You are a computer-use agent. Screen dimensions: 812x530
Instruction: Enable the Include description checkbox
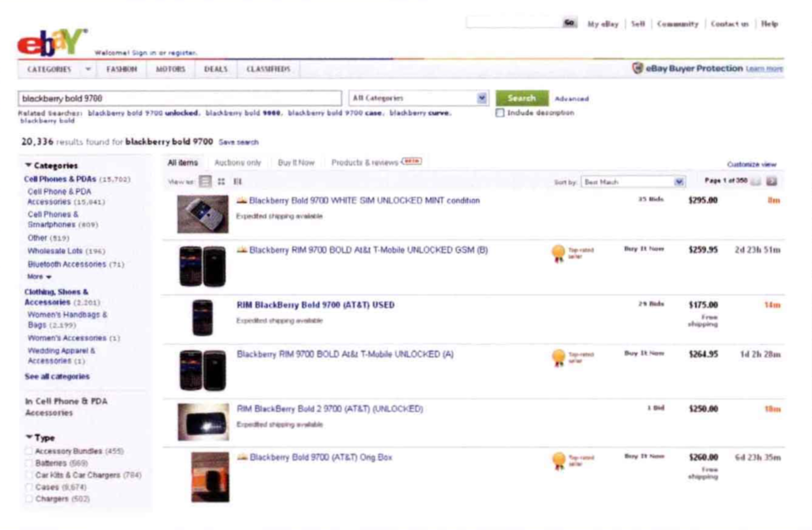[500, 113]
